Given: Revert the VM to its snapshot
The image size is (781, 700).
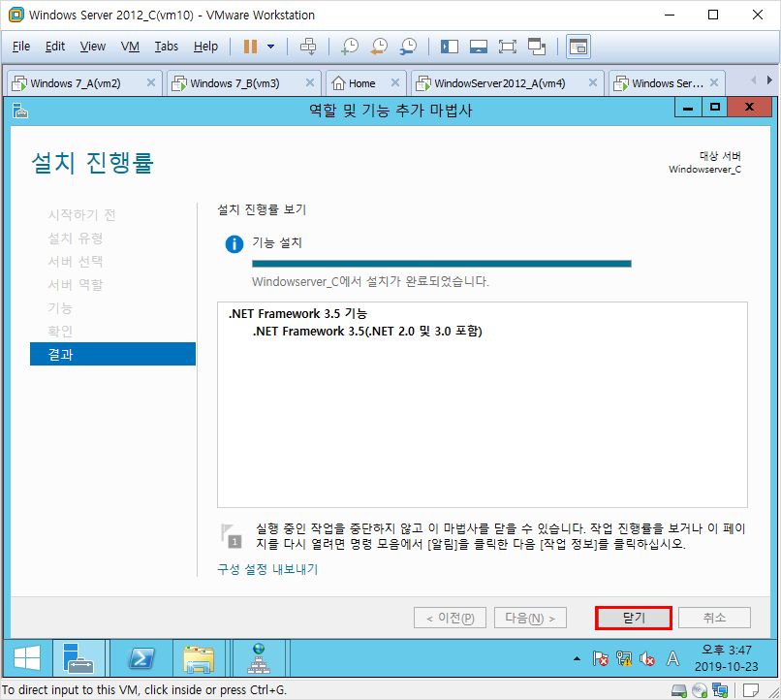Looking at the screenshot, I should pyautogui.click(x=379, y=47).
